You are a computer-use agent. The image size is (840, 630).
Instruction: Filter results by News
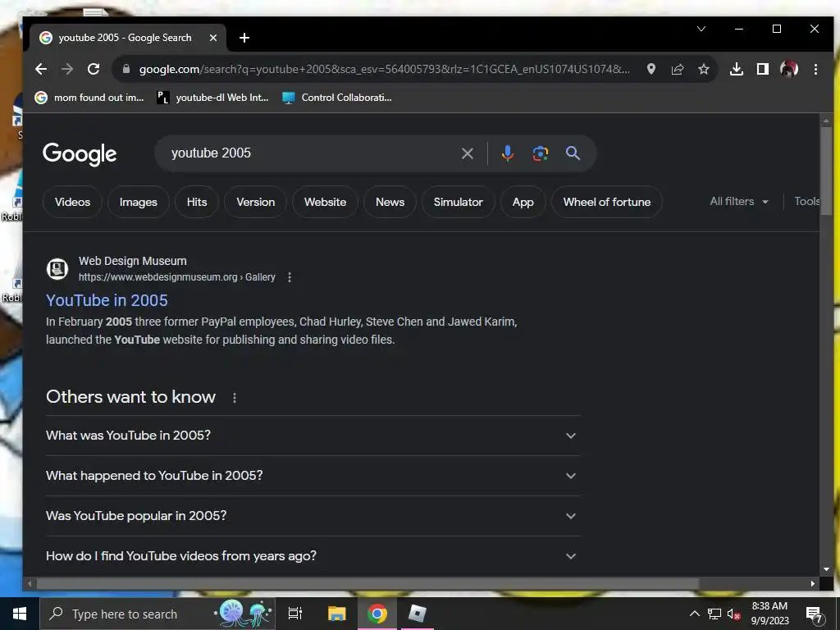tap(390, 202)
